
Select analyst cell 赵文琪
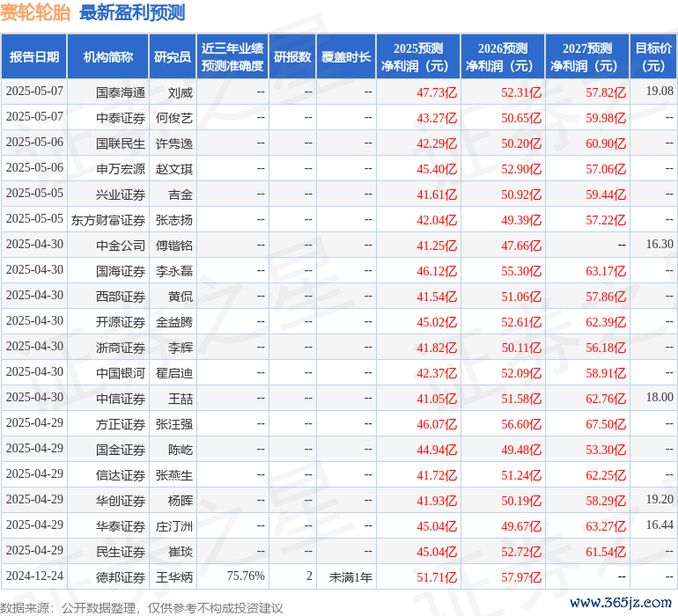click(x=174, y=169)
